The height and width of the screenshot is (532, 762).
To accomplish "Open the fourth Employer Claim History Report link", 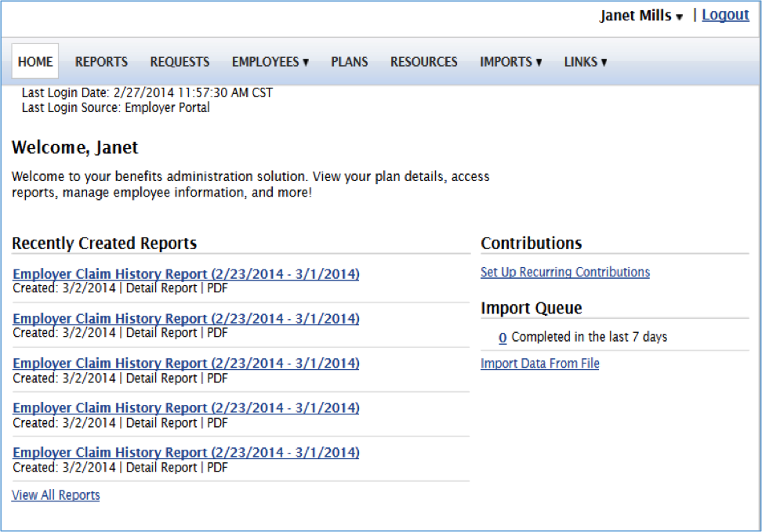I will click(x=186, y=407).
